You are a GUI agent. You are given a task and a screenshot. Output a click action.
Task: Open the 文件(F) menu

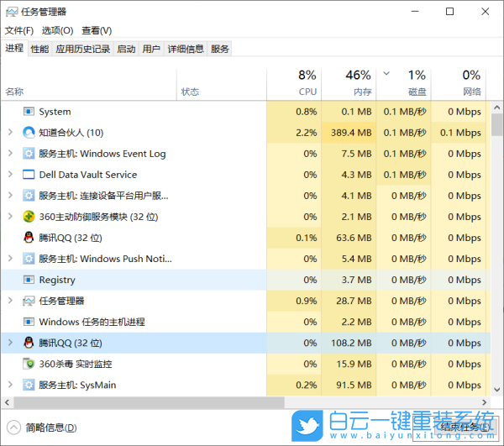19,30
